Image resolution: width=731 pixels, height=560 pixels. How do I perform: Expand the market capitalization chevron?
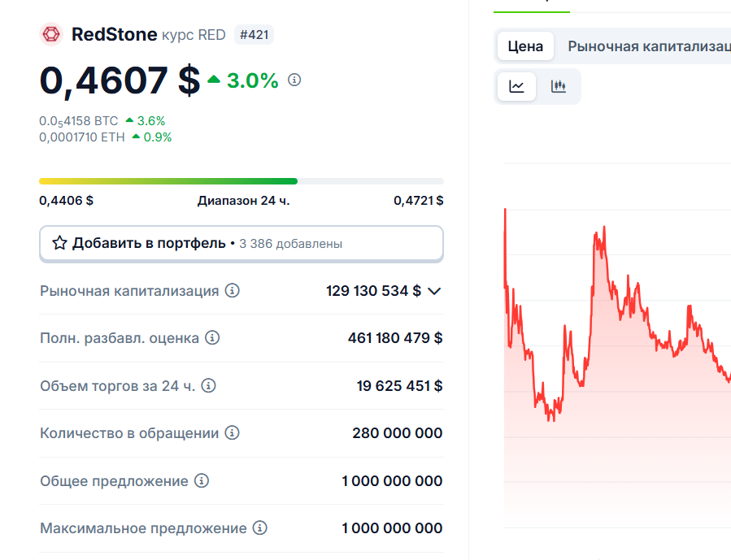tap(434, 291)
